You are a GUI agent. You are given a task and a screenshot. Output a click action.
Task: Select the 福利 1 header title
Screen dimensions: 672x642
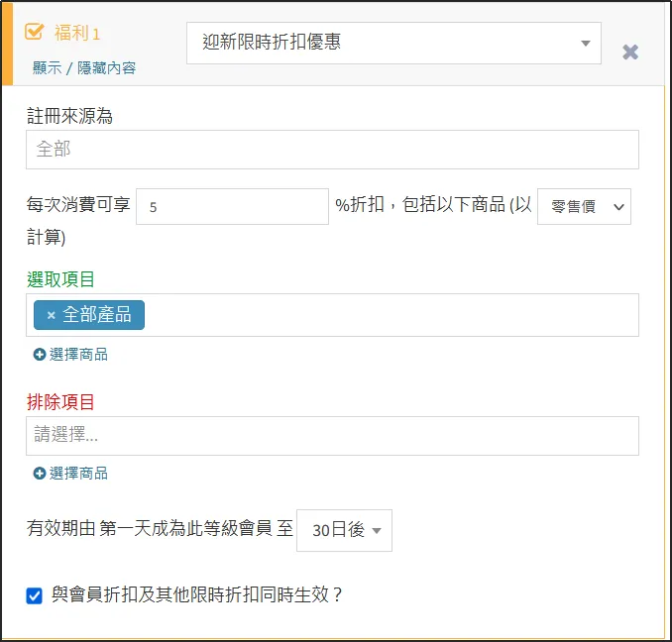(76, 33)
